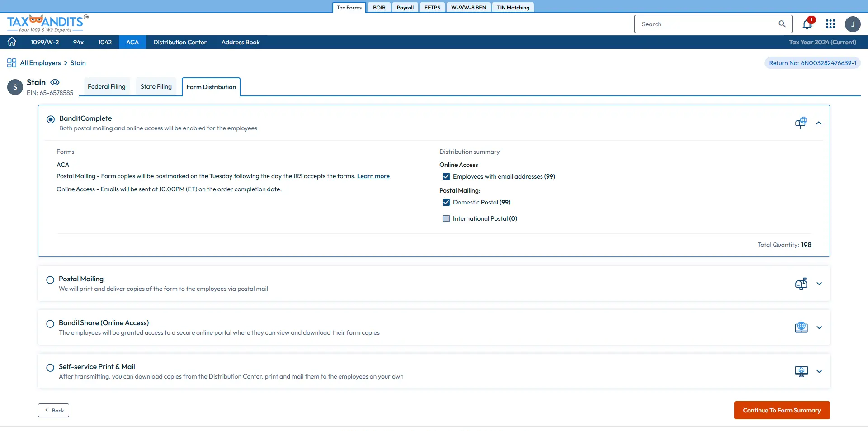Screen dimensions: 868x431
Task: Open the Distribution Center menu
Action: [180, 42]
